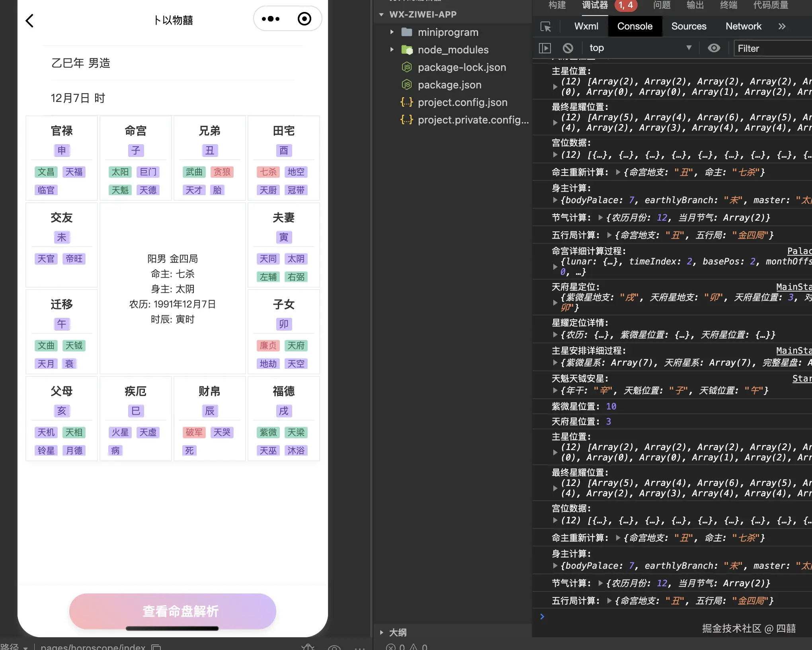The image size is (812, 650).
Task: Show more devtools tabs via double chevron
Action: click(782, 26)
